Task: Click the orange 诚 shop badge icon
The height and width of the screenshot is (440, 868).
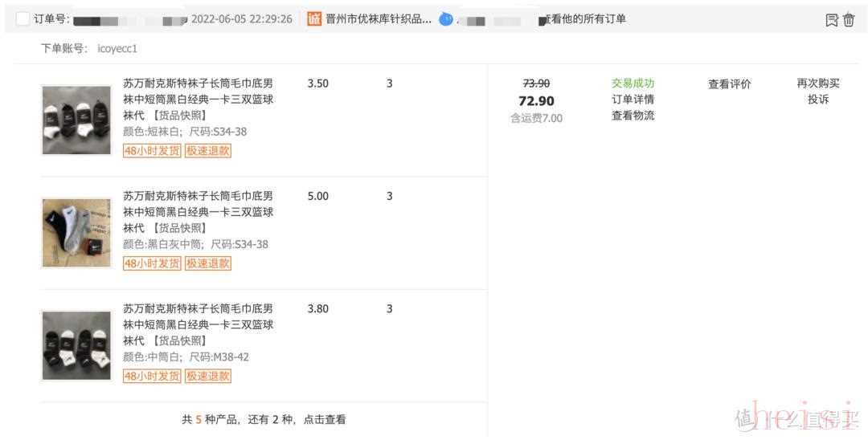Action: tap(314, 18)
